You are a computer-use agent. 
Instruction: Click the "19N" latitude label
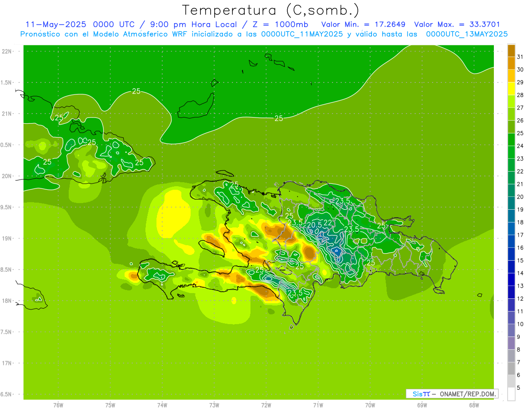[7, 239]
